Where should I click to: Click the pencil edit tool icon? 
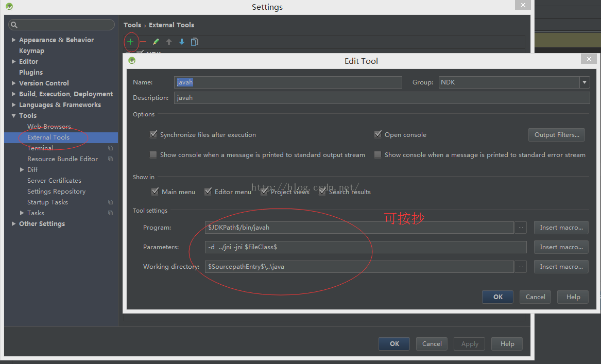point(156,42)
